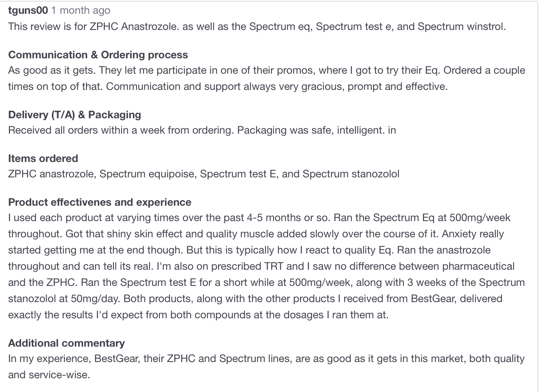The width and height of the screenshot is (544, 392).
Task: Click the line starting 'stanozolol at 50mg/day'
Action: point(255,299)
